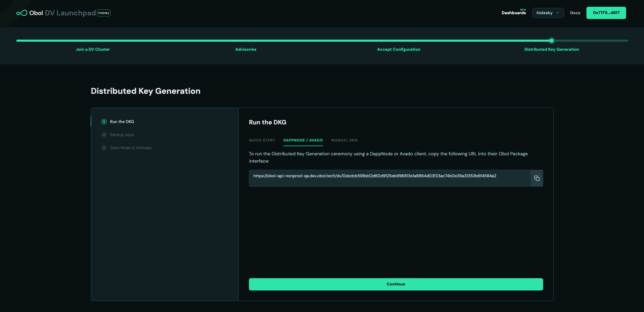Screen dimensions: 644x312
Task: Click step 3 Start Node & Activate circle
Action: coord(104,148)
